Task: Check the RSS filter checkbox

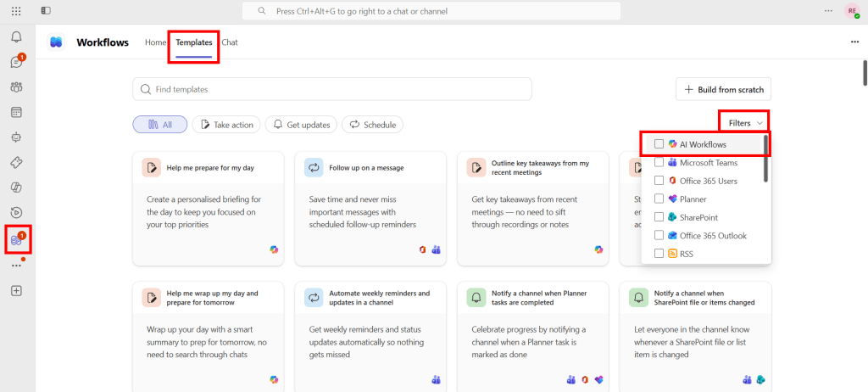Action: pos(659,254)
